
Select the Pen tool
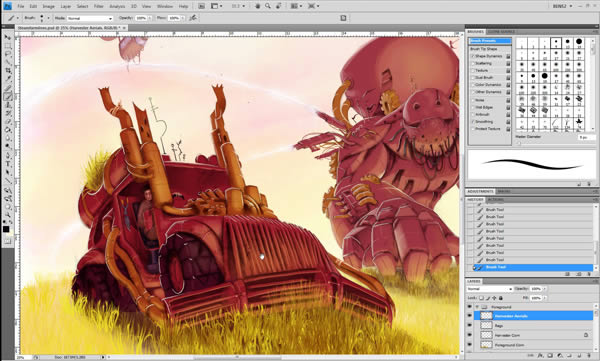[x=7, y=156]
